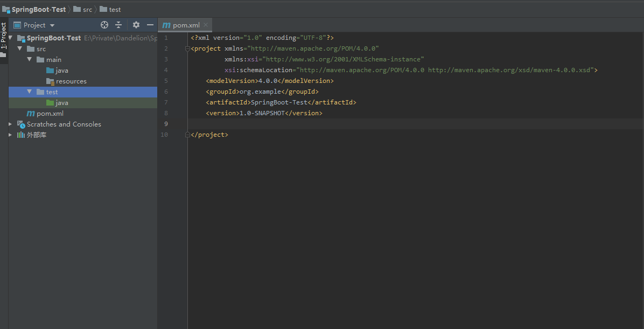Screen dimensions: 644x329
Task: Click the collapse all icon in Project panel
Action: click(x=118, y=25)
